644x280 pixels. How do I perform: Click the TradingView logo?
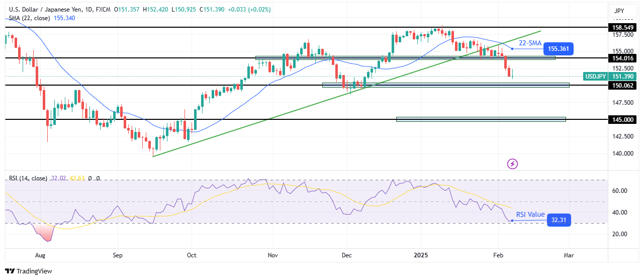point(28,271)
